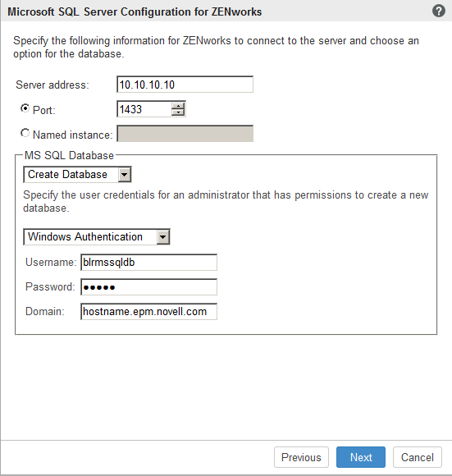
Task: Click the 'Port:' label text
Action: (x=44, y=110)
